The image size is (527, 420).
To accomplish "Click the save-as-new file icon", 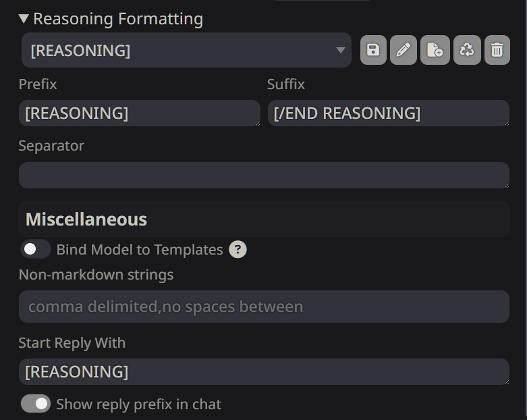I will pos(435,50).
